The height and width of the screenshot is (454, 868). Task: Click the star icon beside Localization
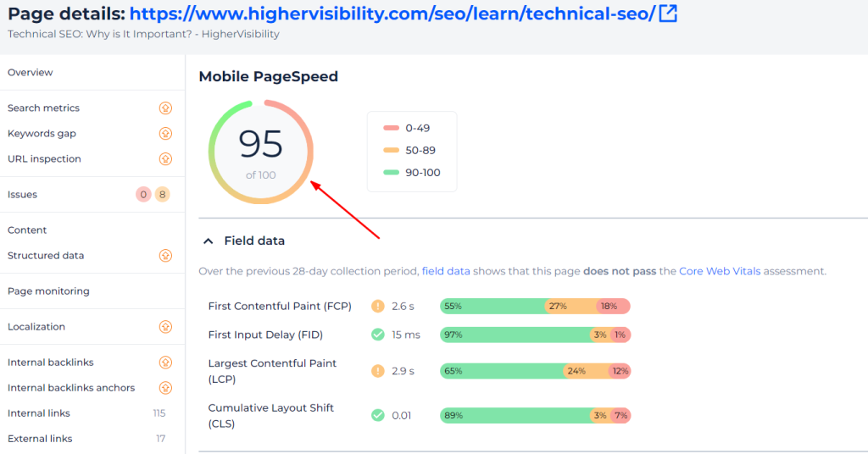pos(165,327)
